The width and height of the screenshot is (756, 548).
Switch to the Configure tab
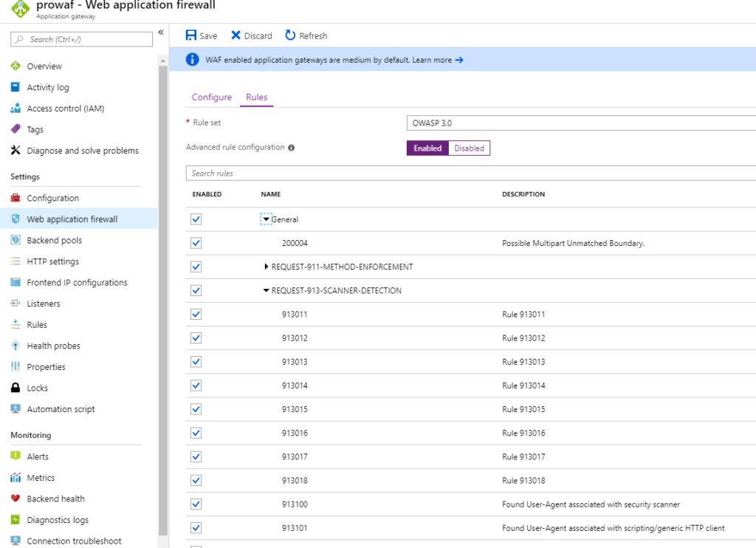point(212,97)
